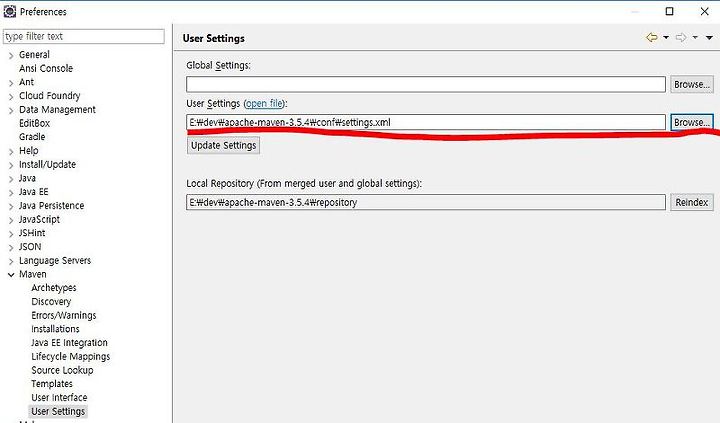Image resolution: width=720 pixels, height=423 pixels.
Task: Select the Language Servers label
Action: [x=55, y=261]
